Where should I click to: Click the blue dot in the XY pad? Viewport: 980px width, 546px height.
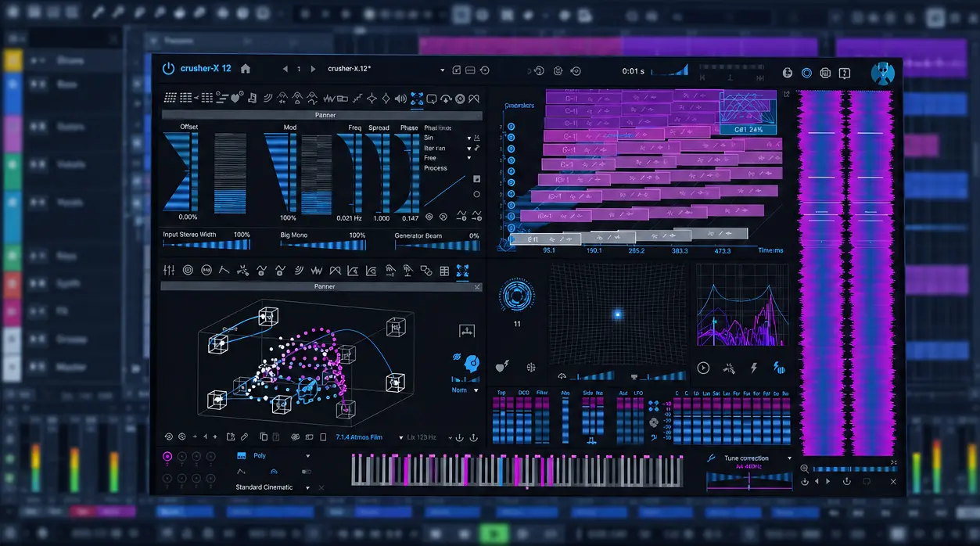(616, 314)
